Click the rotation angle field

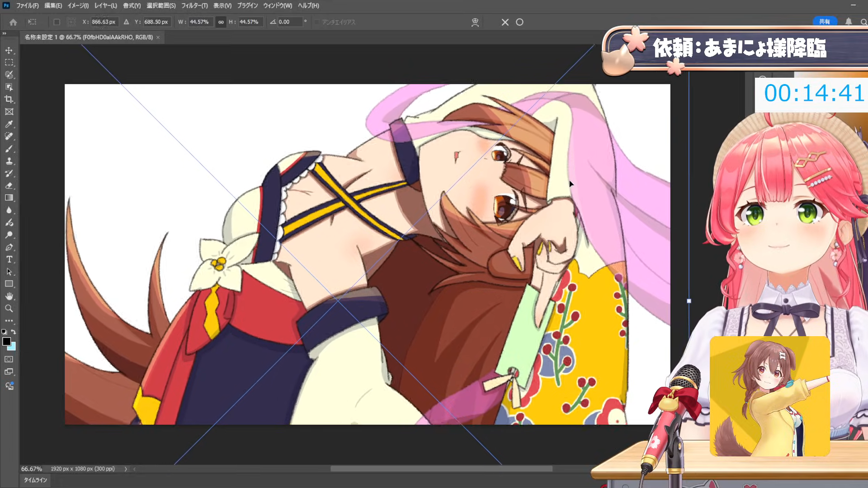tap(290, 22)
